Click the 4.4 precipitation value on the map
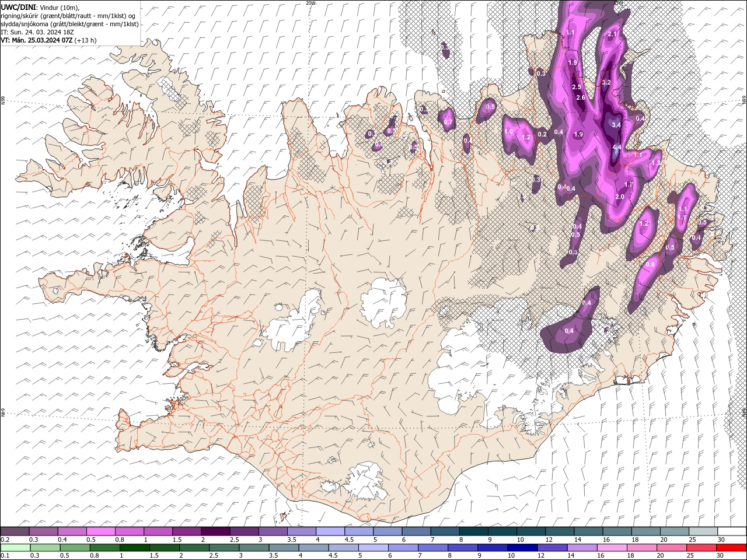The height and width of the screenshot is (560, 747). click(x=616, y=147)
